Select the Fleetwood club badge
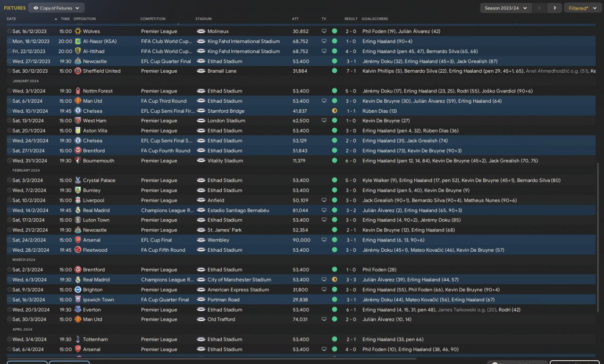This screenshot has width=604, height=364. click(x=77, y=250)
